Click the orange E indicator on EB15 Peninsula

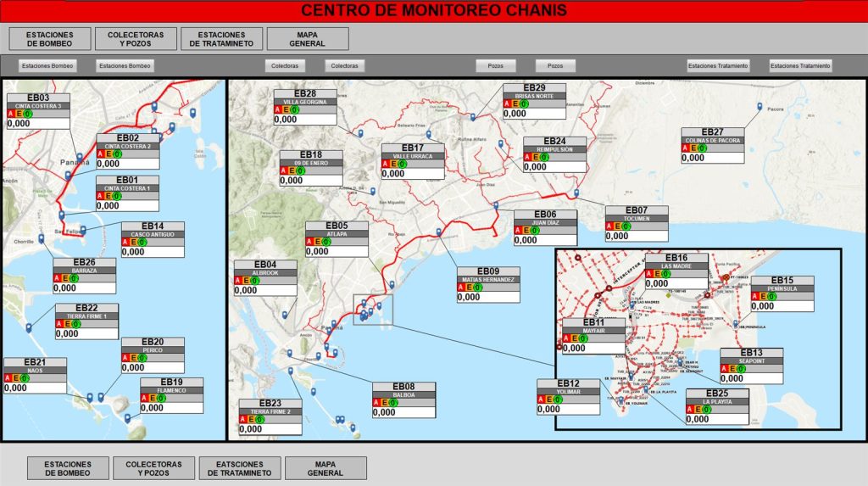(x=764, y=296)
